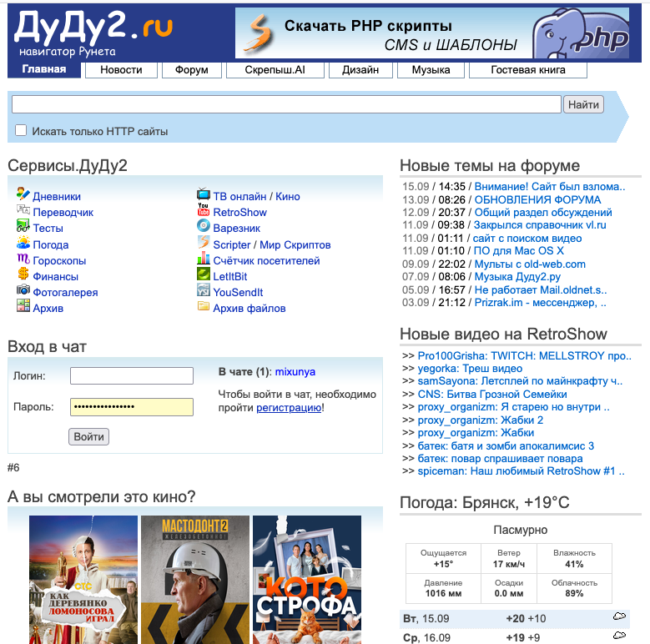
Task: Open the Как Деревянко Ломоносова играл poster
Action: 83,580
